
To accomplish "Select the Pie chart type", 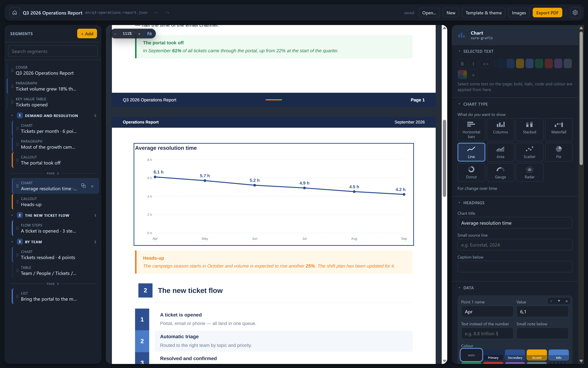I will [559, 152].
